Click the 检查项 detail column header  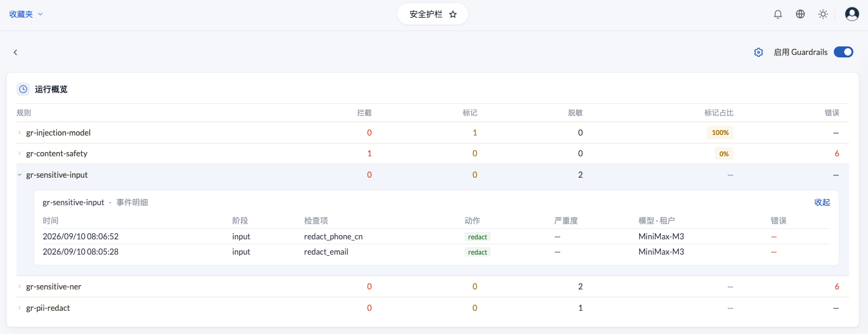(316, 220)
